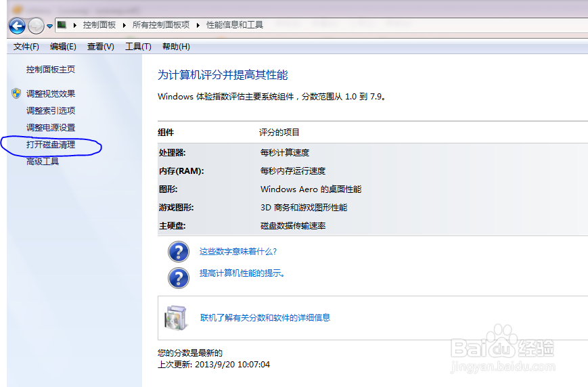Open 调整电源设置 link
The height and width of the screenshot is (387, 588).
point(51,127)
